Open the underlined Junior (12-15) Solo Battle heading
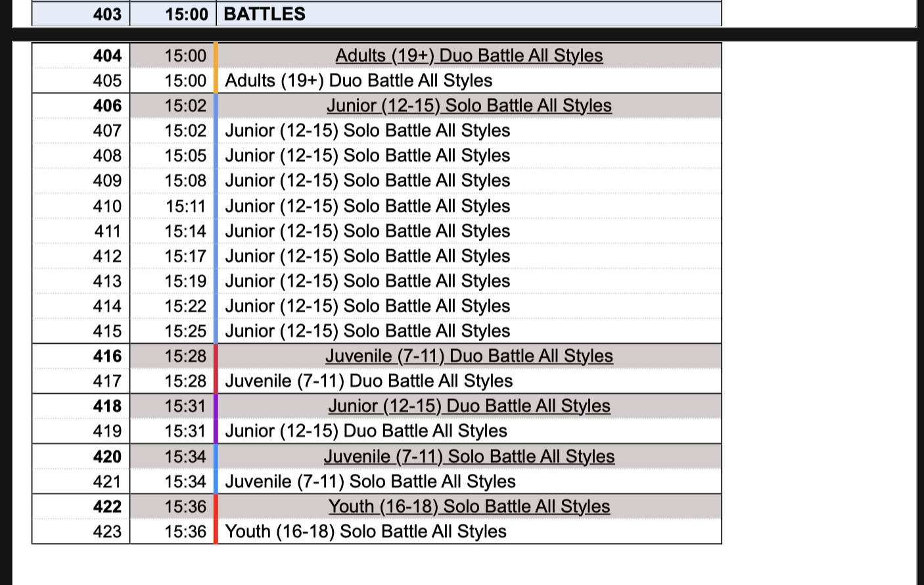924x585 pixels. tap(469, 106)
